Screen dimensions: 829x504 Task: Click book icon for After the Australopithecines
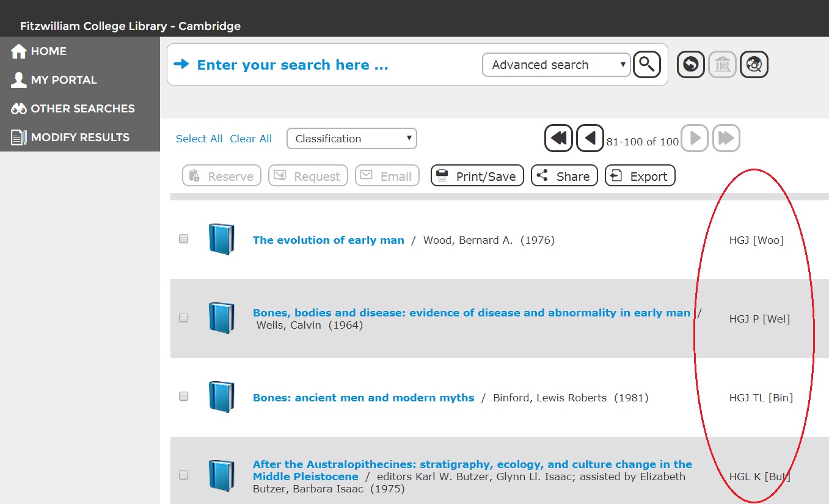pos(221,475)
